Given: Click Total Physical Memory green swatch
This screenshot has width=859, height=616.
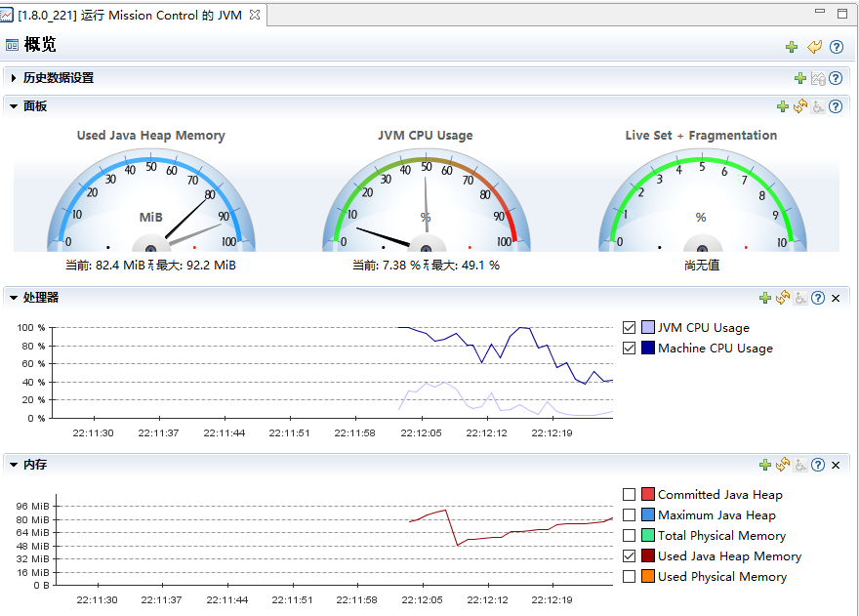Looking at the screenshot, I should [648, 535].
